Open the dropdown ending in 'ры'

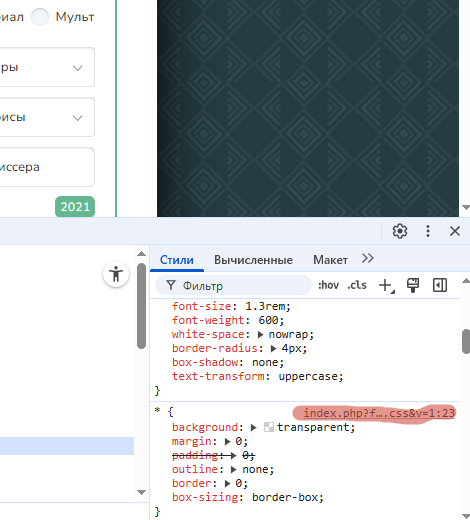tap(47, 67)
